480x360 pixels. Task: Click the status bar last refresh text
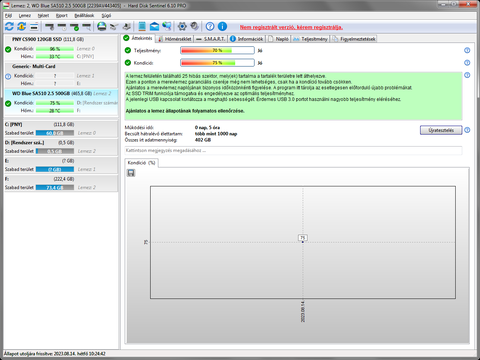[55, 354]
